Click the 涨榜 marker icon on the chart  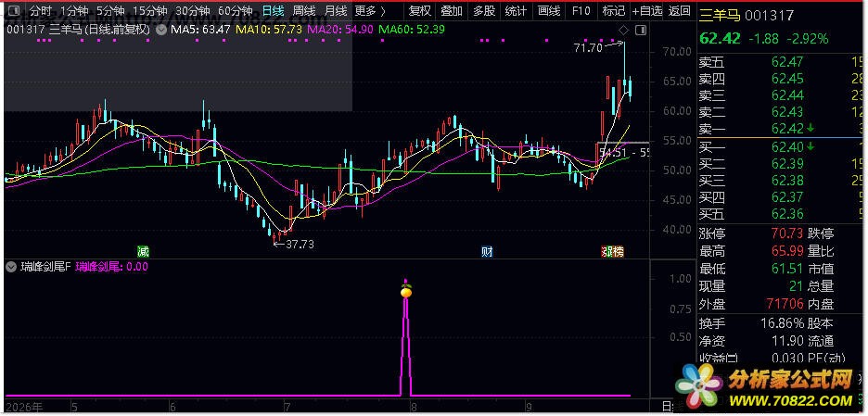coord(613,252)
